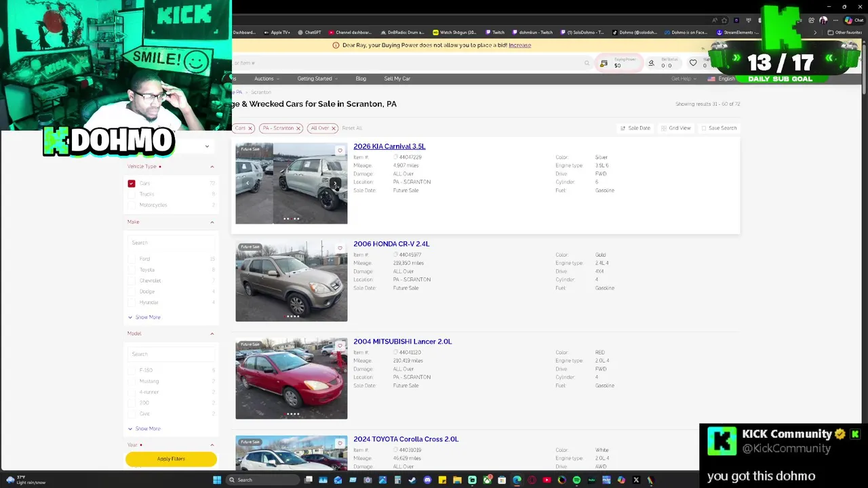This screenshot has height=488, width=868.
Task: Open the 2026 KIA Carnival 3.5L listing
Action: point(389,146)
